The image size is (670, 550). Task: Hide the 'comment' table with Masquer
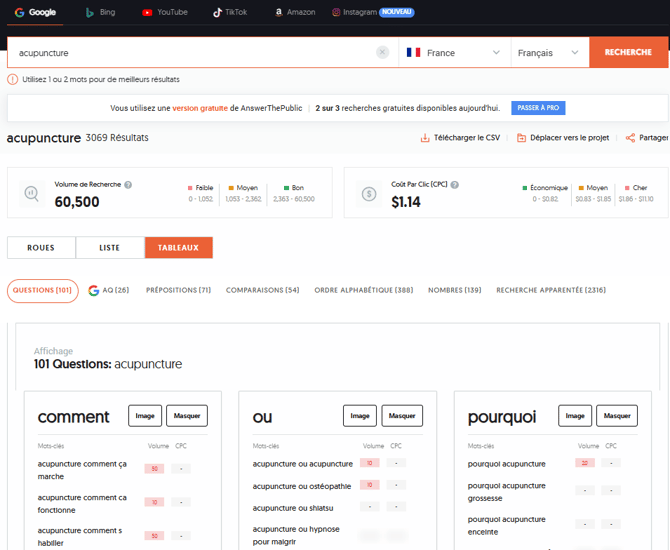coord(187,416)
